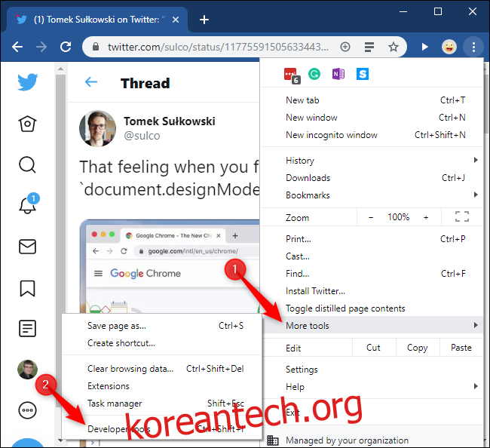This screenshot has height=448, width=490.
Task: Open Twitter More circle icon
Action: (x=27, y=410)
